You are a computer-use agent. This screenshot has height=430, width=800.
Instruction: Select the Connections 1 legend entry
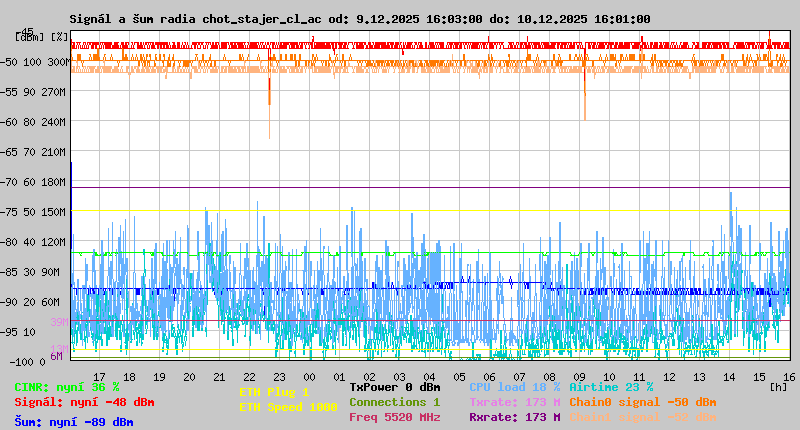pos(394,402)
